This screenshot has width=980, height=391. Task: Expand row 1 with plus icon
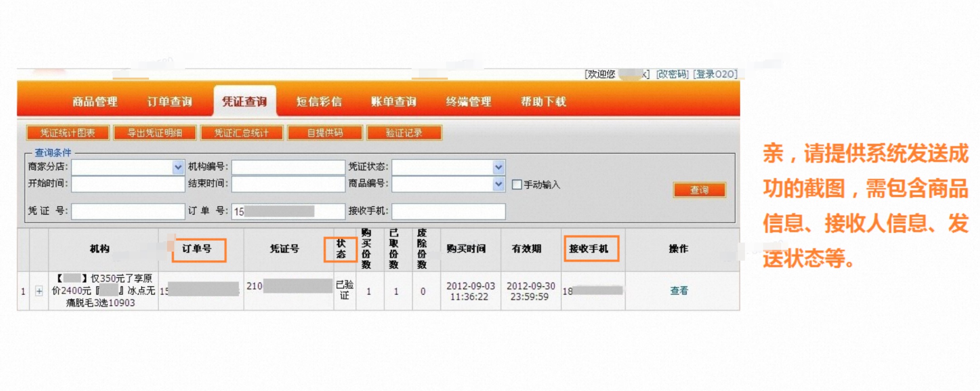click(39, 291)
